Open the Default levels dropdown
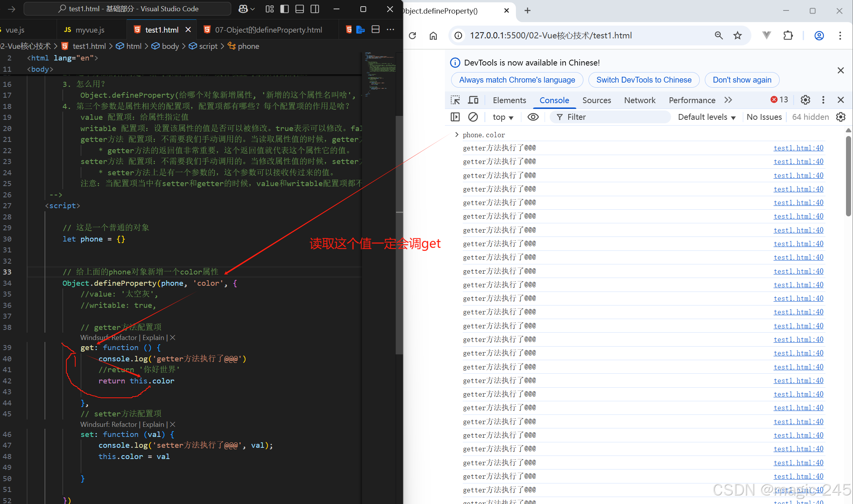This screenshot has height=504, width=853. 706,117
